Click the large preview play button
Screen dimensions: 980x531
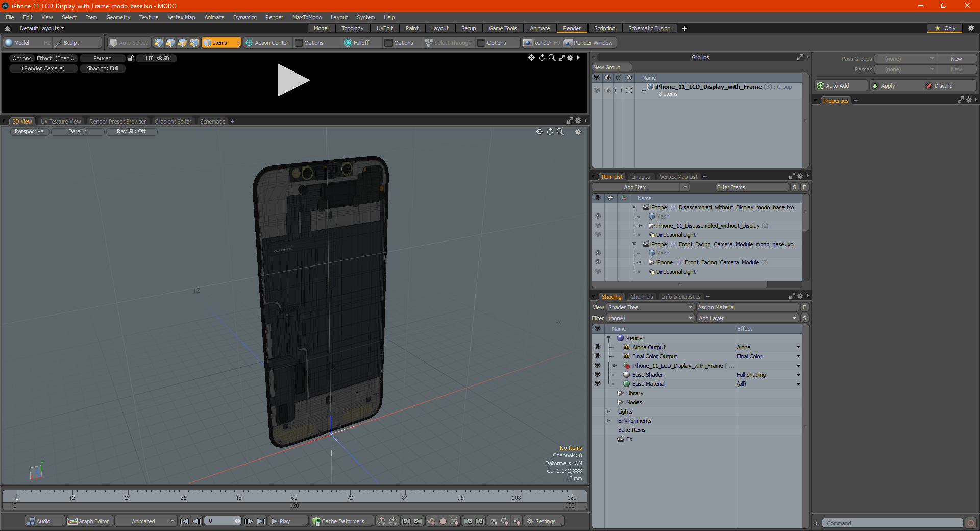coord(293,80)
